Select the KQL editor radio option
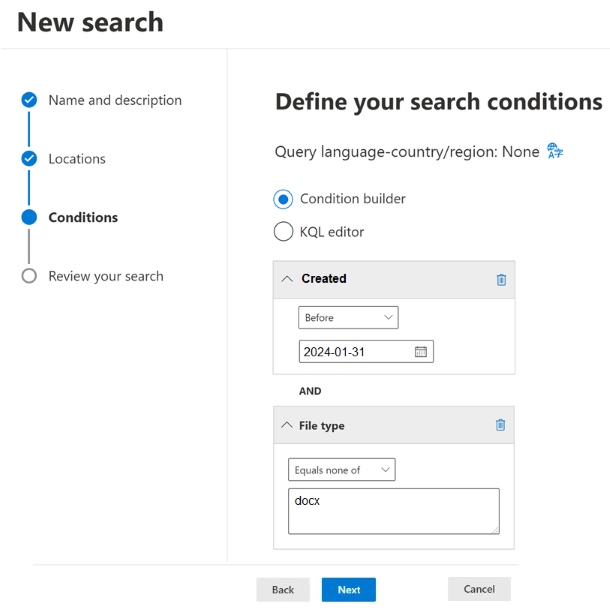 point(283,232)
